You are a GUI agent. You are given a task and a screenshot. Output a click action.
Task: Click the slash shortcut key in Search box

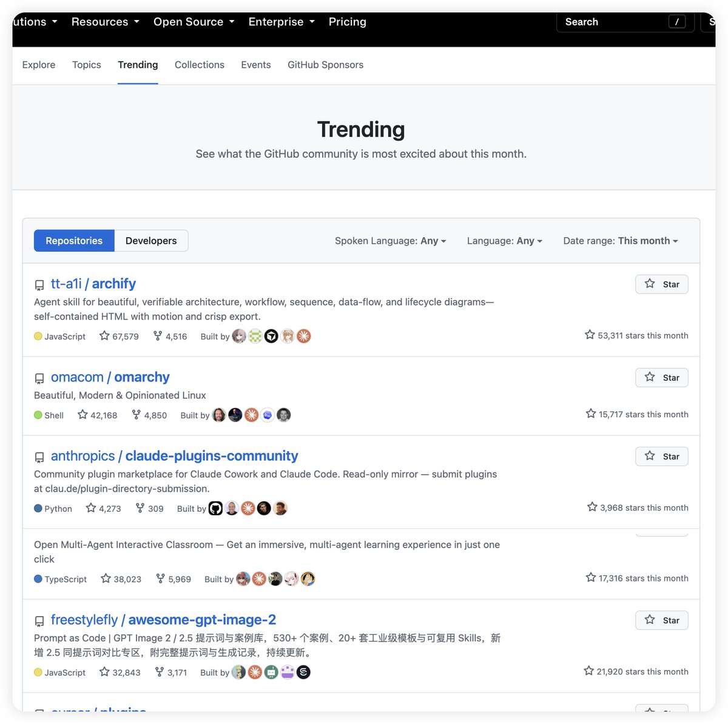coord(677,22)
